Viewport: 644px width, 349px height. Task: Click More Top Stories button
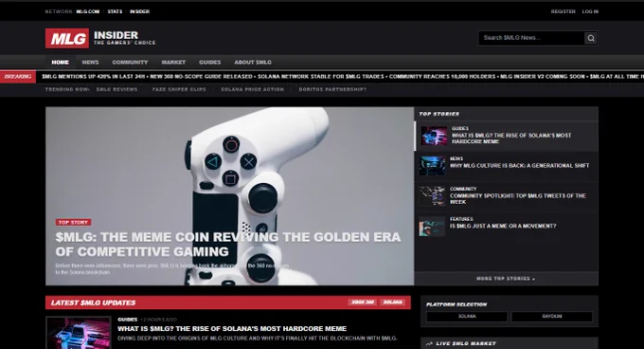tap(506, 279)
